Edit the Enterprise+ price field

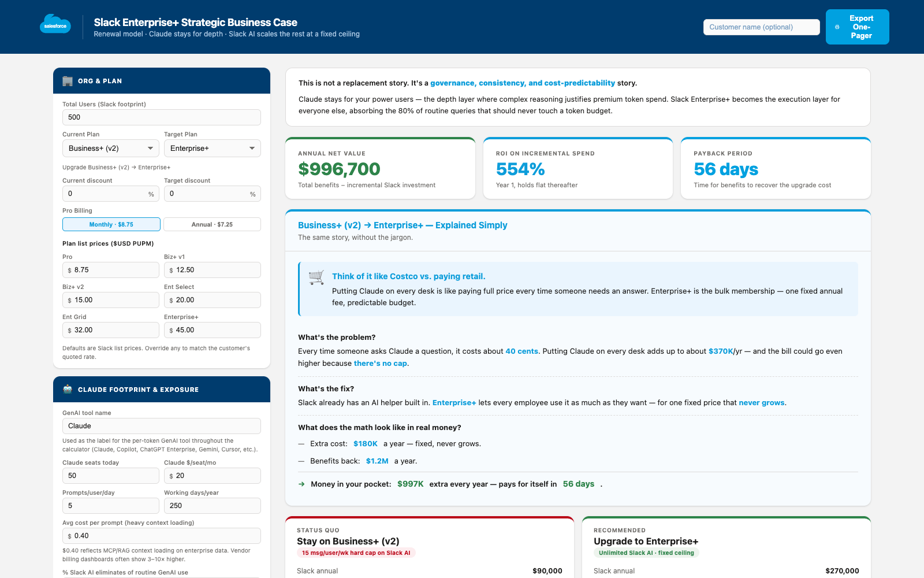(213, 330)
